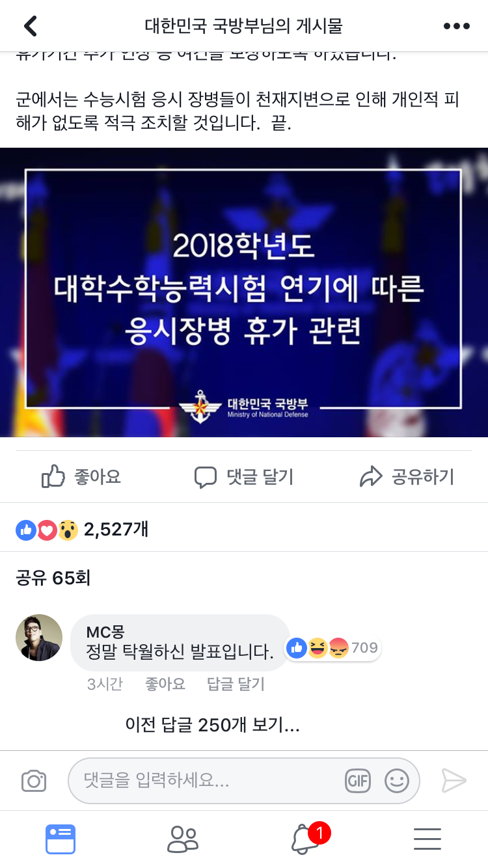
Task: Open the emoji smiley picker
Action: coord(397,781)
